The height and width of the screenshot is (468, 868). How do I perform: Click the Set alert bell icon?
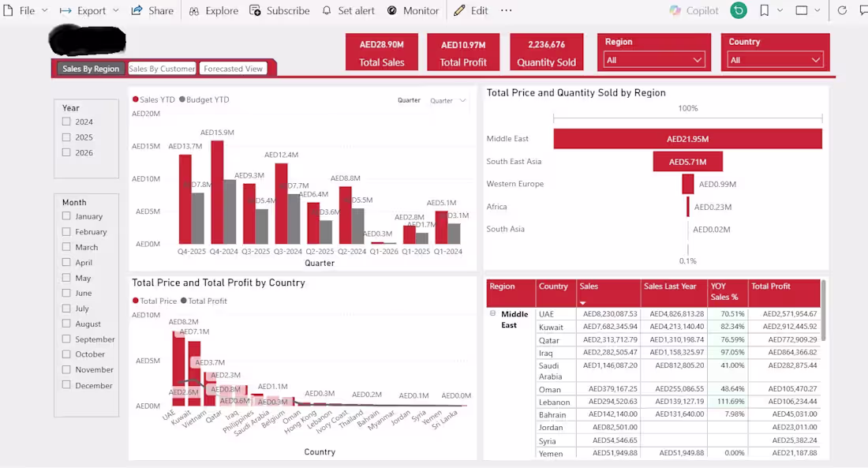327,10
